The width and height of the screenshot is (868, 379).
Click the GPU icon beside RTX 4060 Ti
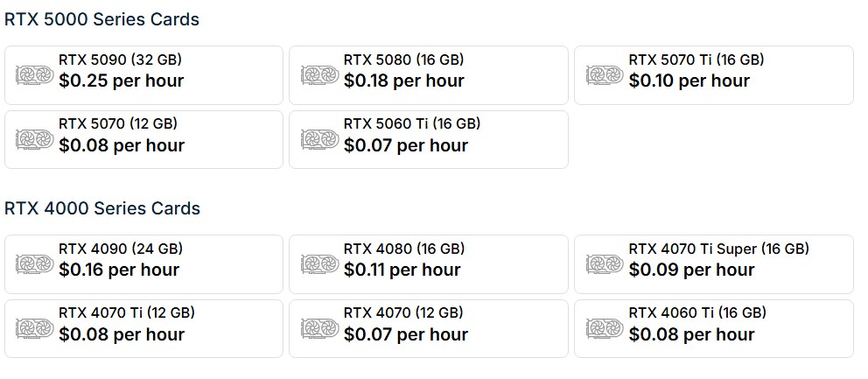tap(605, 329)
